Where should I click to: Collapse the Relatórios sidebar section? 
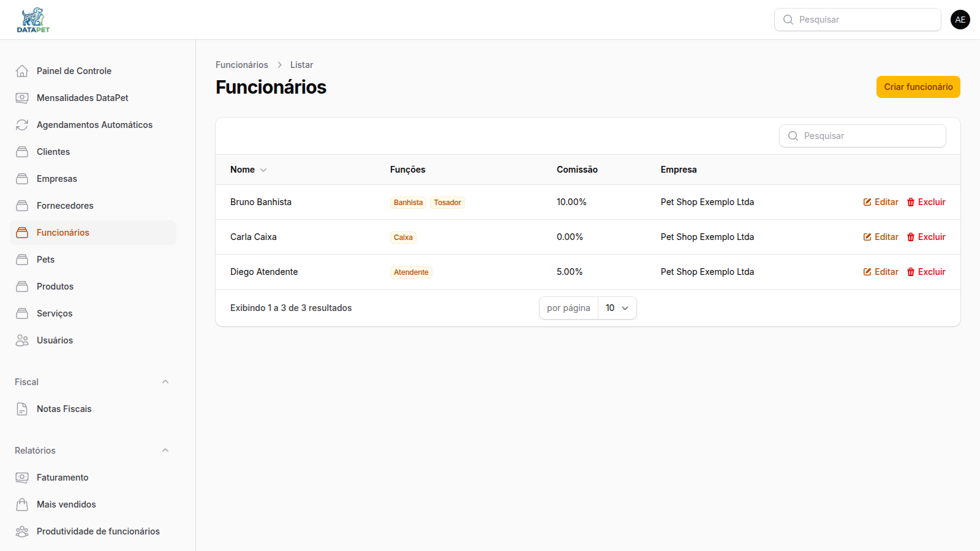point(165,451)
